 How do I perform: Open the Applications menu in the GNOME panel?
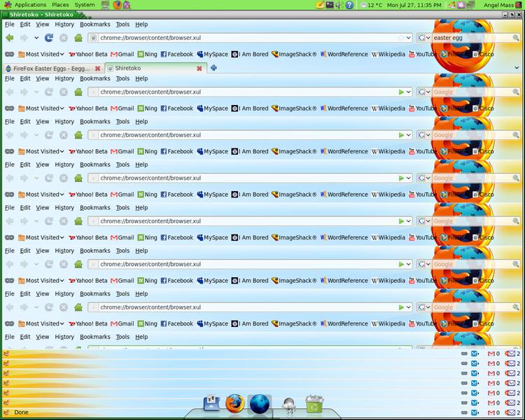[x=25, y=5]
